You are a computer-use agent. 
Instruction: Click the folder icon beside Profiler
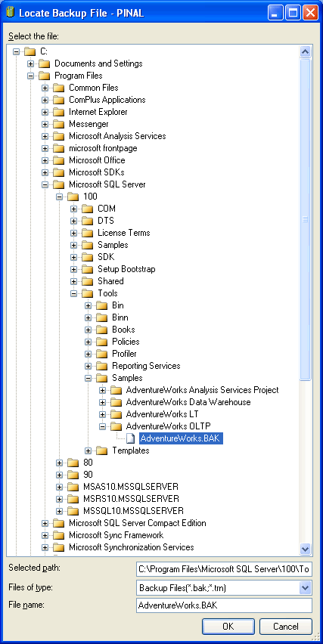102,354
